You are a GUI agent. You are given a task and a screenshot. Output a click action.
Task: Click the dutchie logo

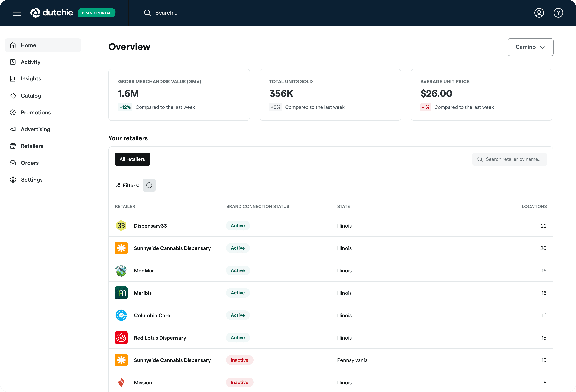coord(52,13)
